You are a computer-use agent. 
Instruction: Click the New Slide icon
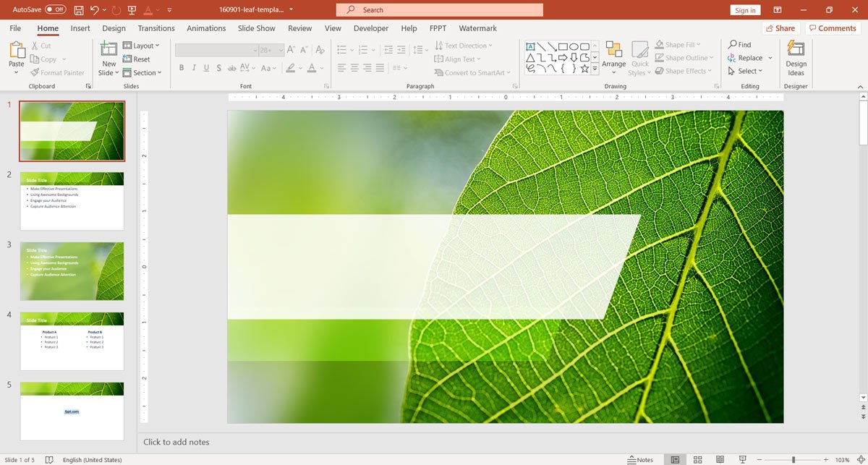point(109,49)
